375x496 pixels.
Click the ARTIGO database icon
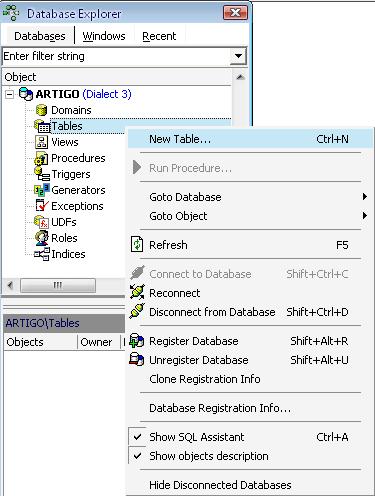tap(26, 94)
